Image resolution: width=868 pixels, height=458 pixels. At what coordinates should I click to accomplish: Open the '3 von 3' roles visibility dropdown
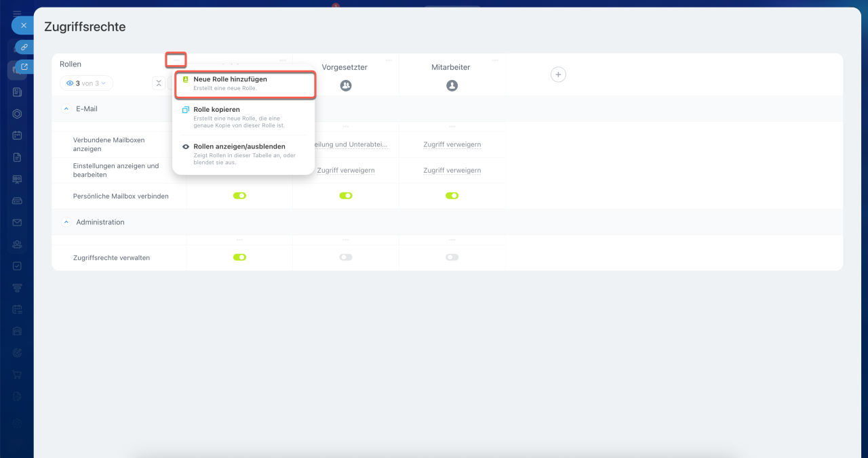tap(86, 83)
